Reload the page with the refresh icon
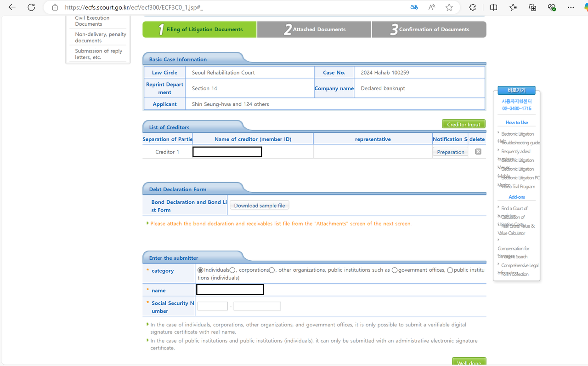 [31, 7]
